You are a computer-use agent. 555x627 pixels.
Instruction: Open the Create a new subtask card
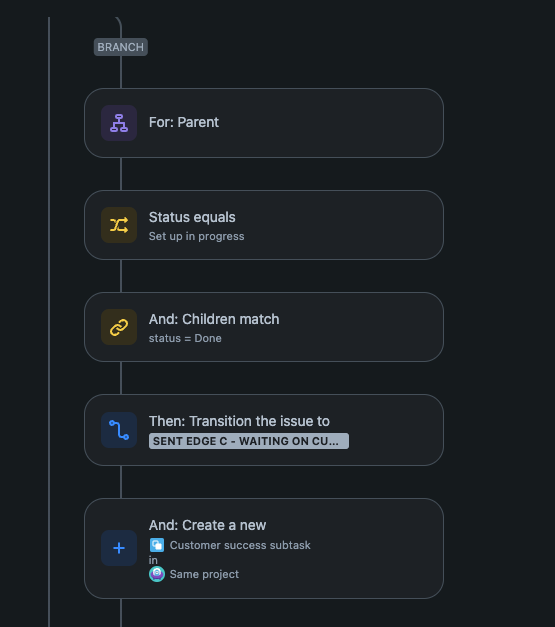click(x=264, y=548)
